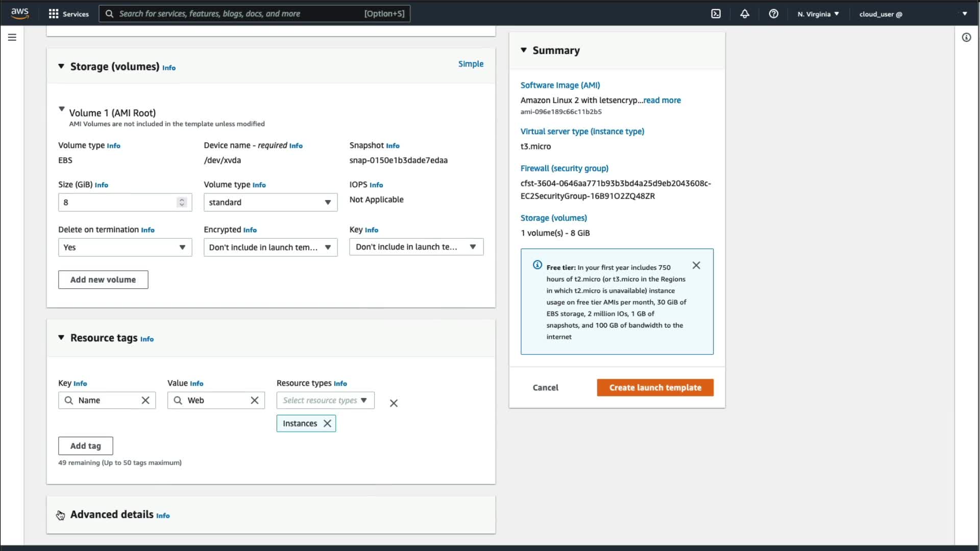Clear the Name tag key field
980x551 pixels.
tap(145, 400)
